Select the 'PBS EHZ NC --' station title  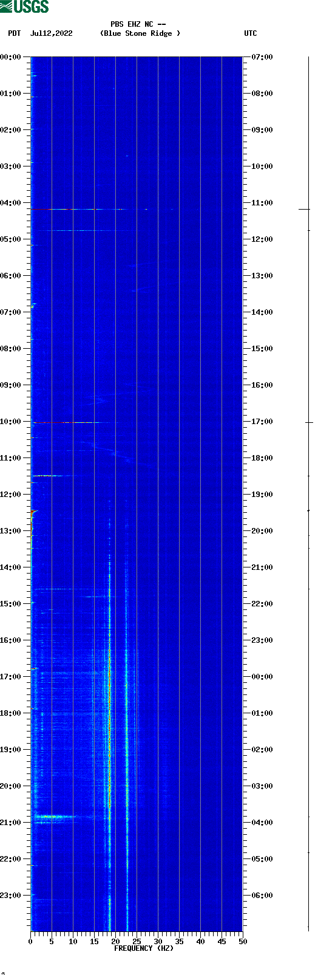click(138, 24)
